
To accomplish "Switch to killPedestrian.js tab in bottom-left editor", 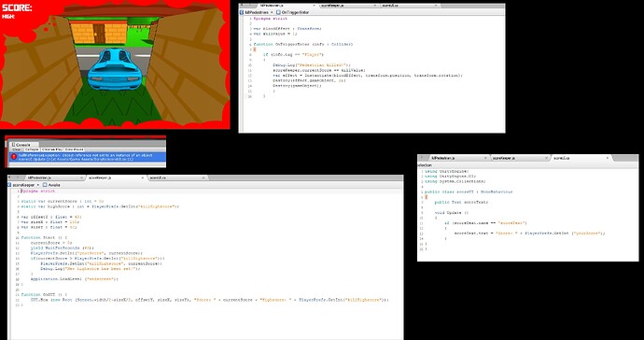I will tap(55, 177).
